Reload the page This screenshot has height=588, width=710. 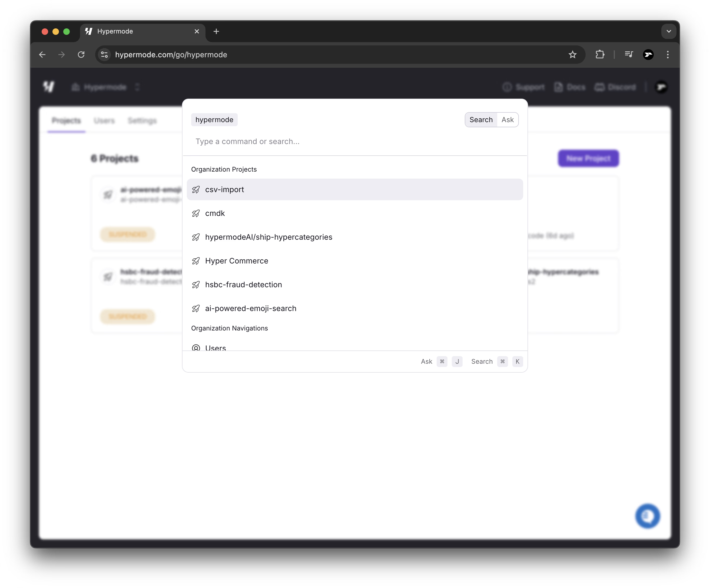coord(81,54)
